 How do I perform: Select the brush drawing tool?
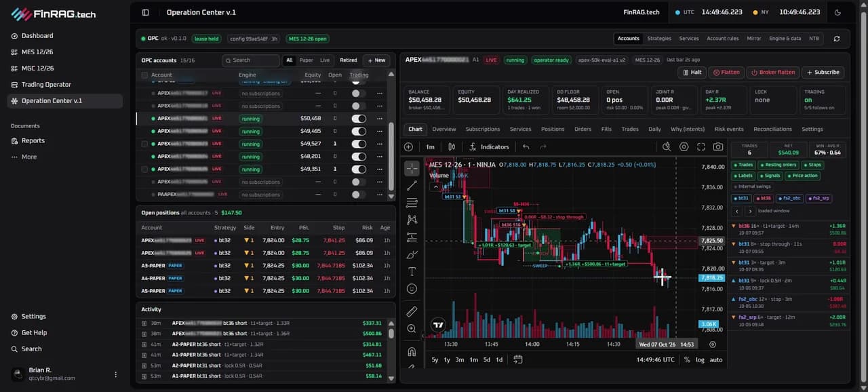pos(412,254)
